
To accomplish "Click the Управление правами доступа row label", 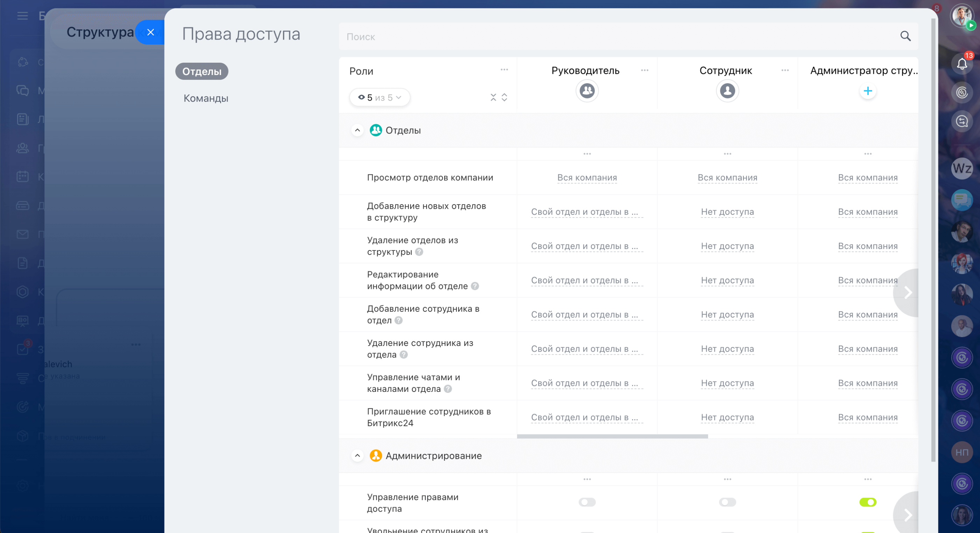I will tap(412, 503).
